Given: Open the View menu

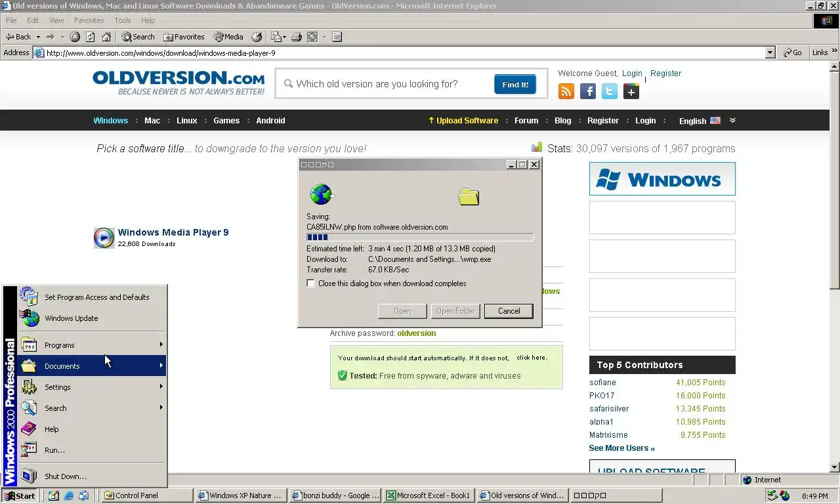Looking at the screenshot, I should (x=56, y=20).
